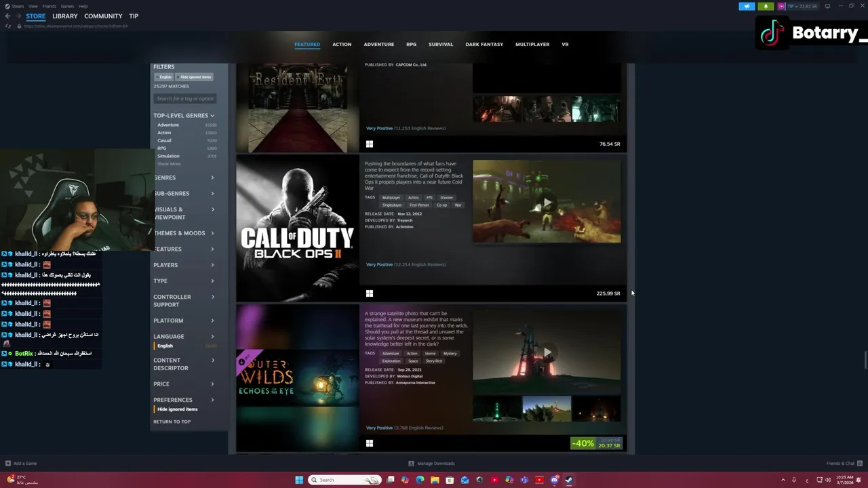The height and width of the screenshot is (488, 868).
Task: Select the Dark Fantasy category tab
Action: click(484, 44)
